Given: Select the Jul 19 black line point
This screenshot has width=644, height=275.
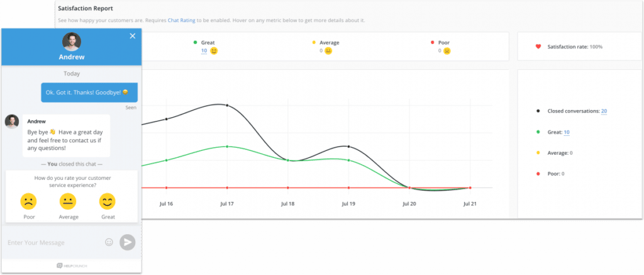Looking at the screenshot, I should tap(348, 147).
